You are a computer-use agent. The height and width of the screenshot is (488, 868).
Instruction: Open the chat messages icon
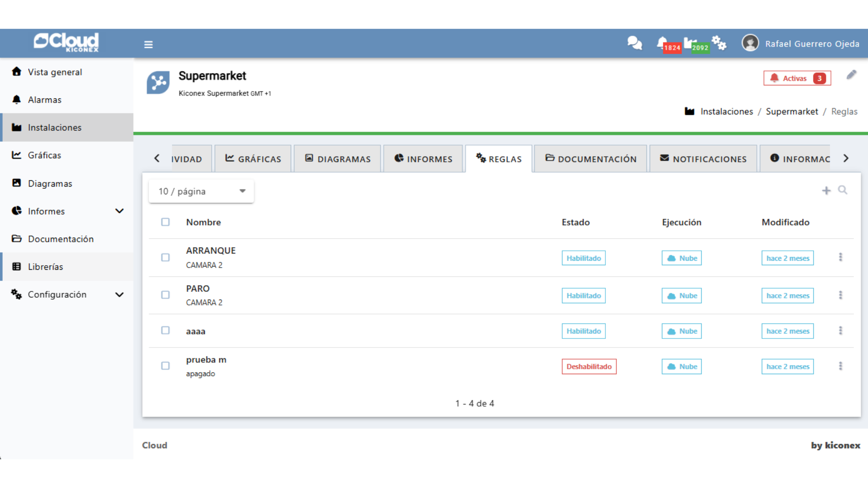pos(634,43)
